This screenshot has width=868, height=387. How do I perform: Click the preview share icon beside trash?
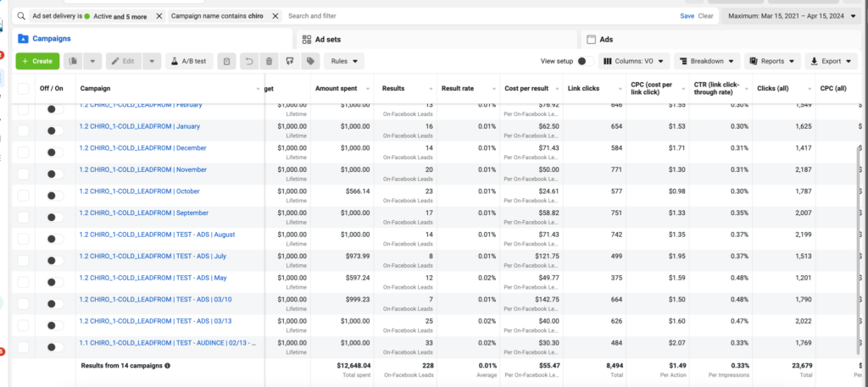pyautogui.click(x=290, y=61)
